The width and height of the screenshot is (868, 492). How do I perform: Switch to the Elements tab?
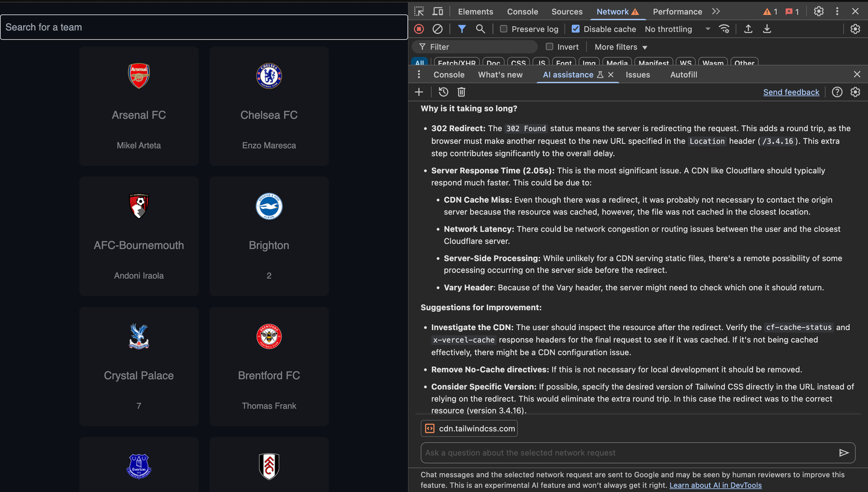[475, 11]
